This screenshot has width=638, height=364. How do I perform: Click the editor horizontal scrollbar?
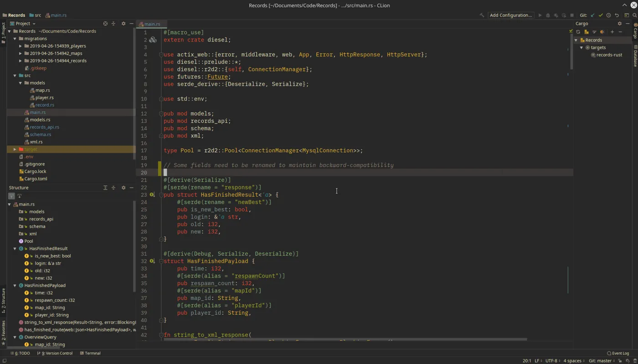tap(345, 339)
